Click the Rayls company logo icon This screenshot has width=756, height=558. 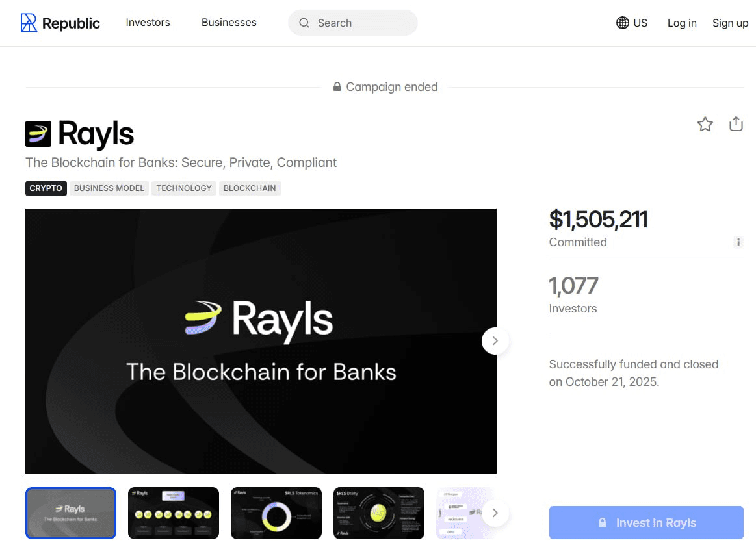pos(38,134)
